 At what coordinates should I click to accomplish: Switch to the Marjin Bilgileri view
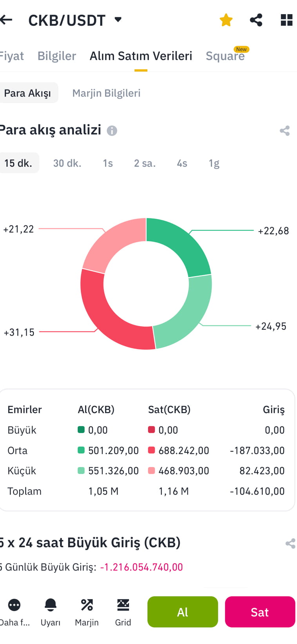(106, 93)
